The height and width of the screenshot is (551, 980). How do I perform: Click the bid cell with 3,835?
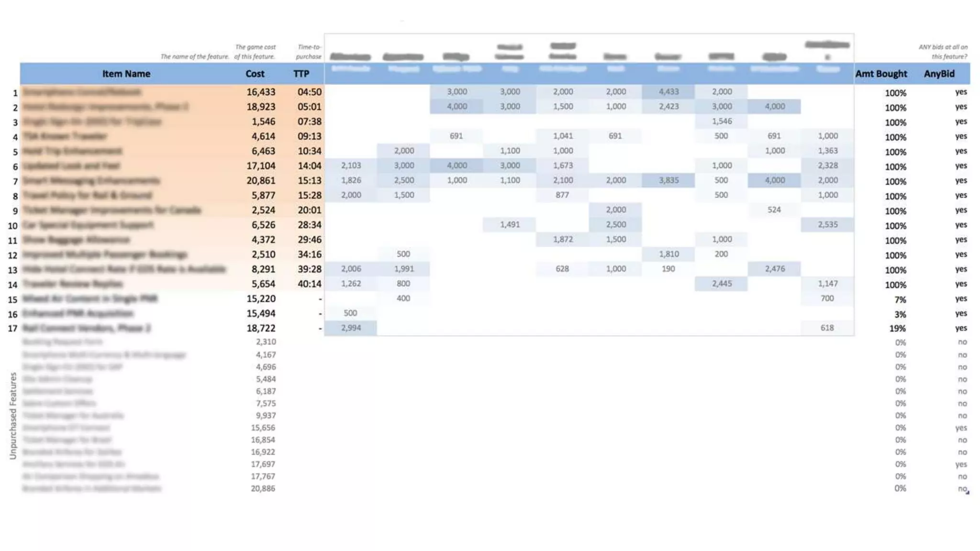(668, 180)
